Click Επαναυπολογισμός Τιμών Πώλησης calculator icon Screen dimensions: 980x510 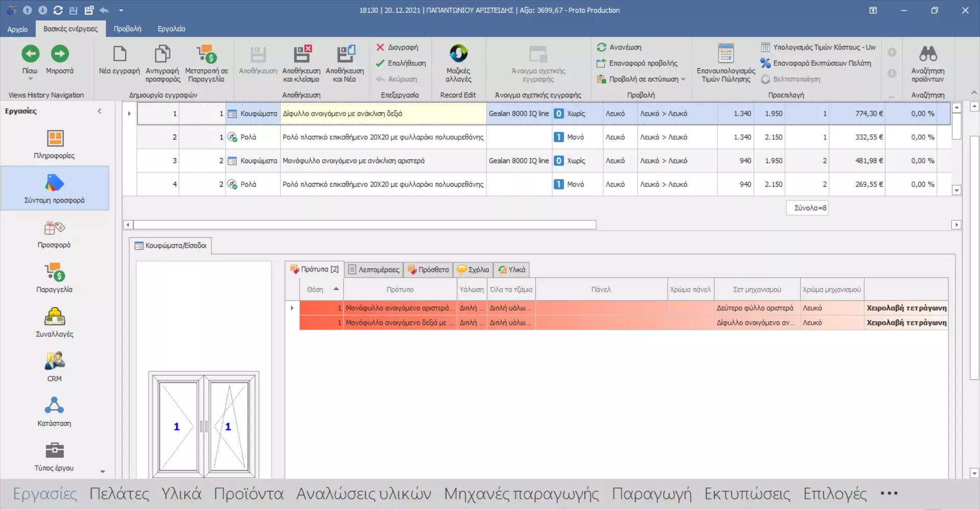click(x=725, y=54)
